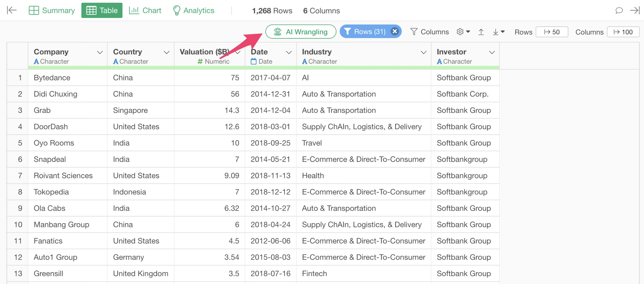Expand the Country column menu
Image resolution: width=644 pixels, height=284 pixels.
[167, 52]
